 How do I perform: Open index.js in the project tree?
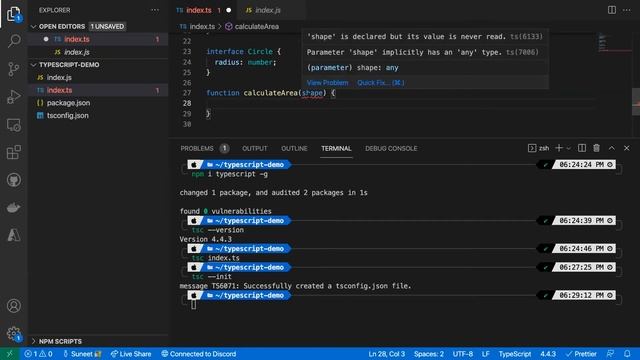[x=98, y=78]
